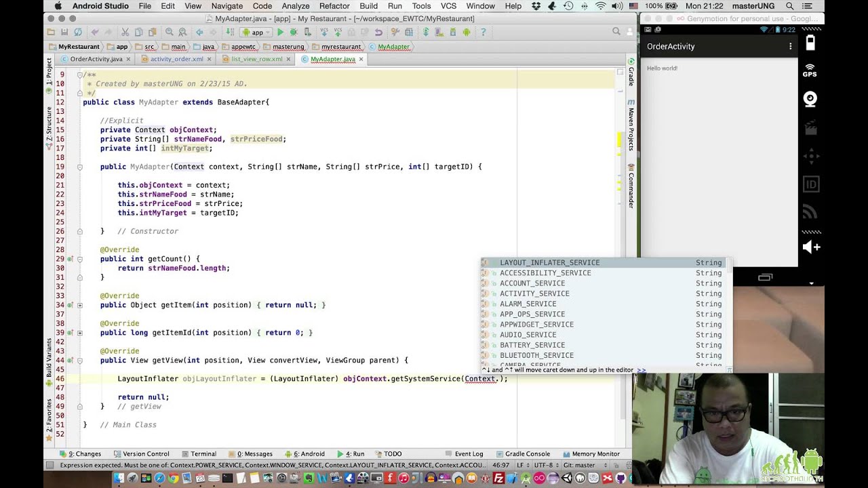This screenshot has height=488, width=868.
Task: Click the Project Structure toolbar icon
Action: click(x=409, y=32)
